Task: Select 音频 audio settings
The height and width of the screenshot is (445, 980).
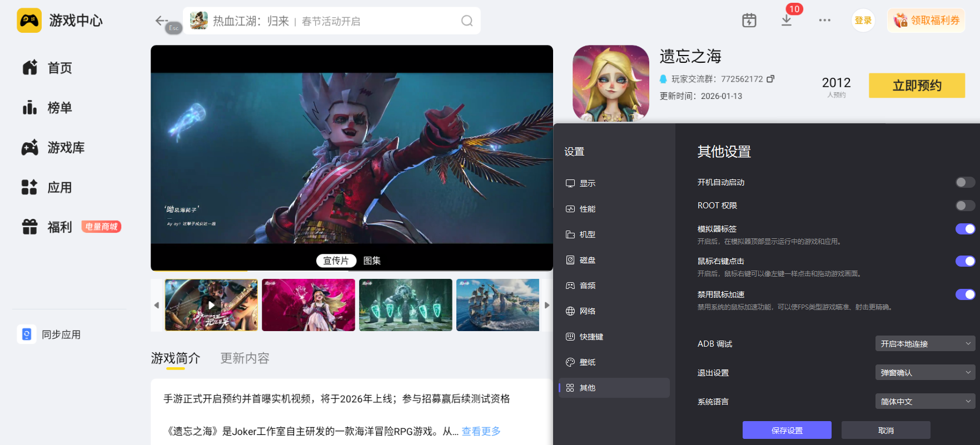Action: click(614, 286)
